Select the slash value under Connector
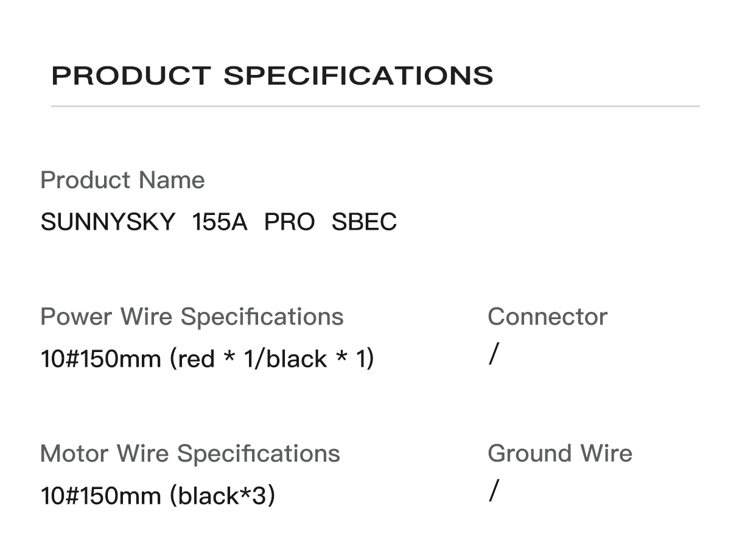Viewport: 756px width, 550px height. 494,354
